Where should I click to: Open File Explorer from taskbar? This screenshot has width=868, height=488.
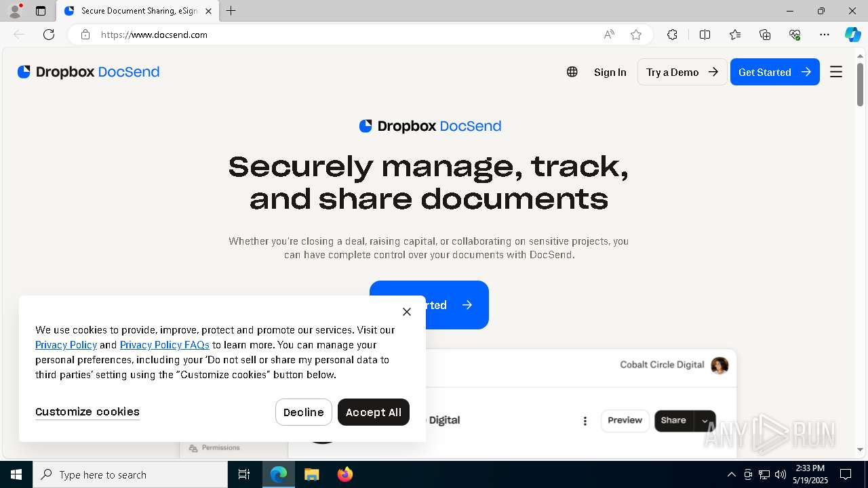pyautogui.click(x=311, y=474)
